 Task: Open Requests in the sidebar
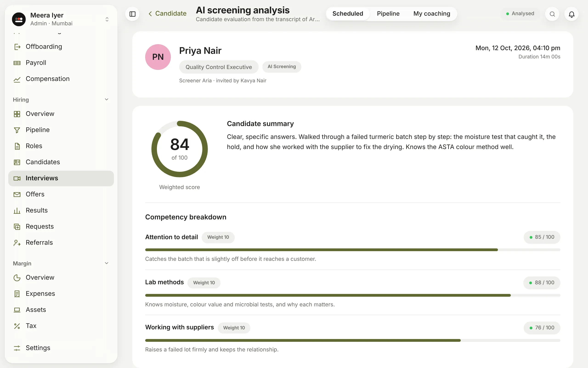click(61, 226)
